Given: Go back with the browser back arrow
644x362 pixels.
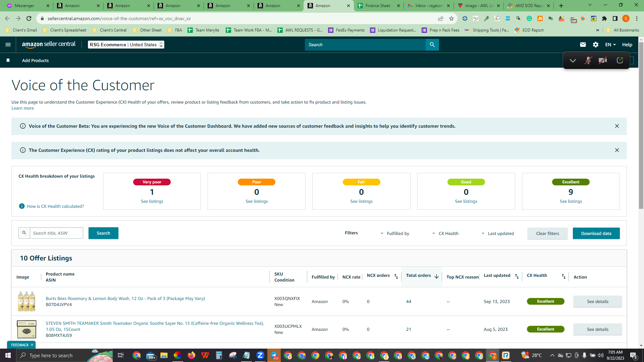Looking at the screenshot, I should 7,18.
